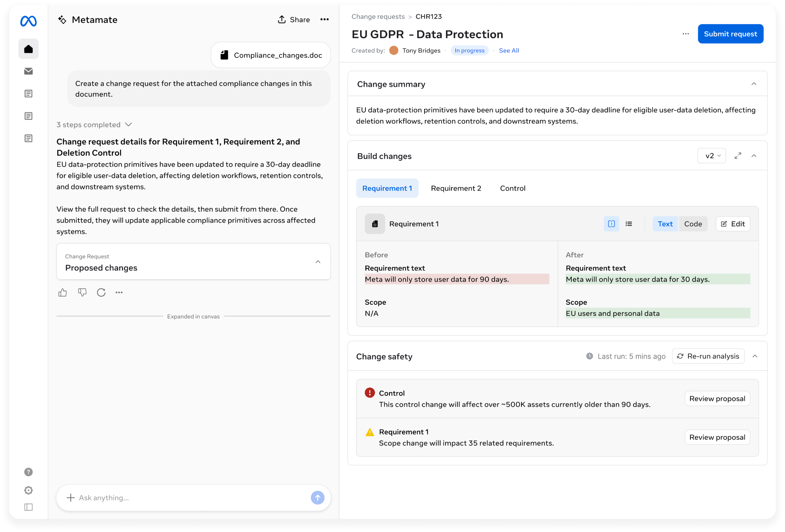Expand the 3 steps completed list
This screenshot has width=785, height=532.
[94, 125]
